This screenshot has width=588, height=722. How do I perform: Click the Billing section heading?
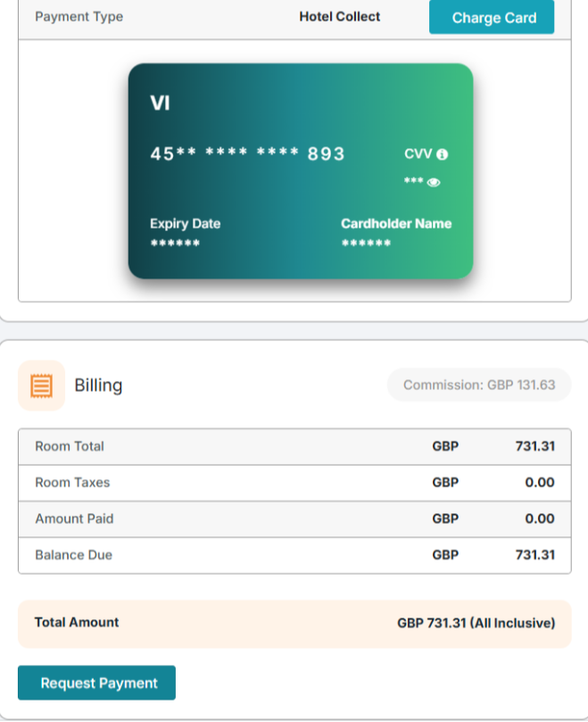pyautogui.click(x=98, y=386)
